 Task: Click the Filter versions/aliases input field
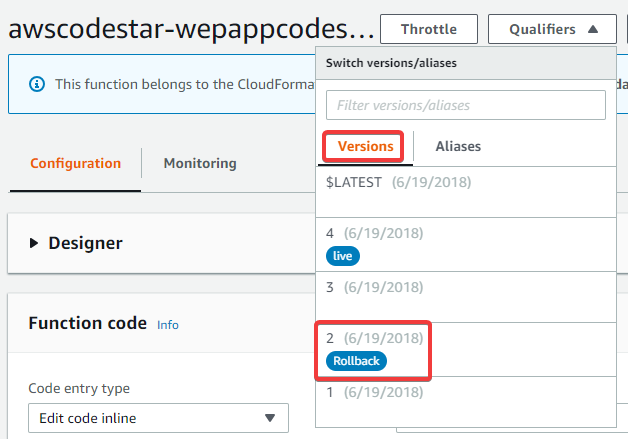point(466,105)
